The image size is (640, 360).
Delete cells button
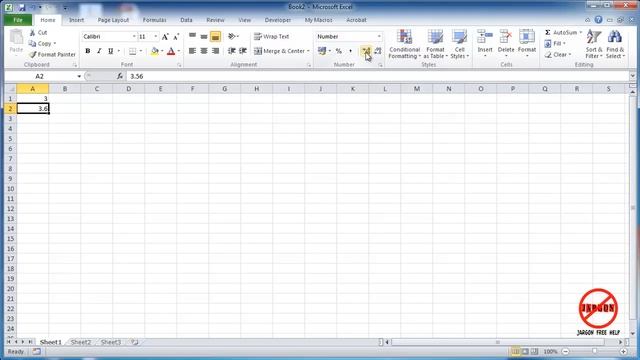coord(506,43)
